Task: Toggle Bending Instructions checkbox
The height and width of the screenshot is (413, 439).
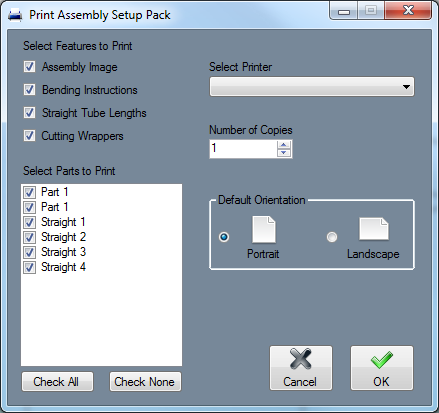Action: click(x=29, y=90)
